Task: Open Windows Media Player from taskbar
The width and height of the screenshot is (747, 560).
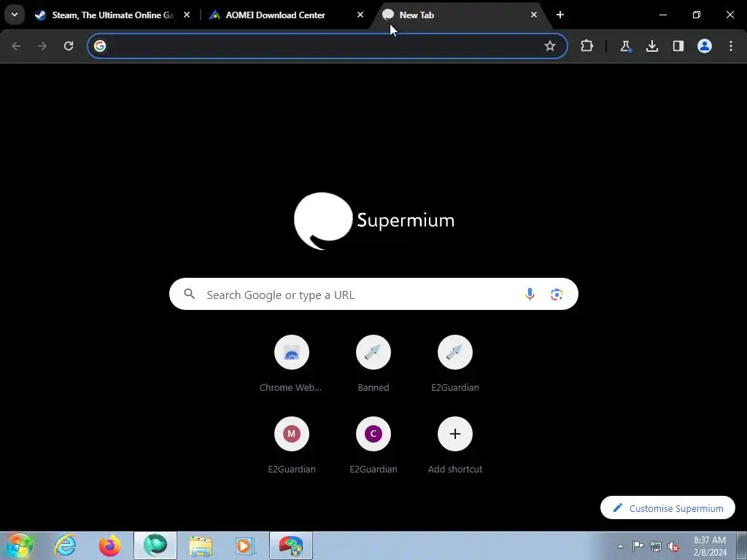Action: [x=246, y=545]
